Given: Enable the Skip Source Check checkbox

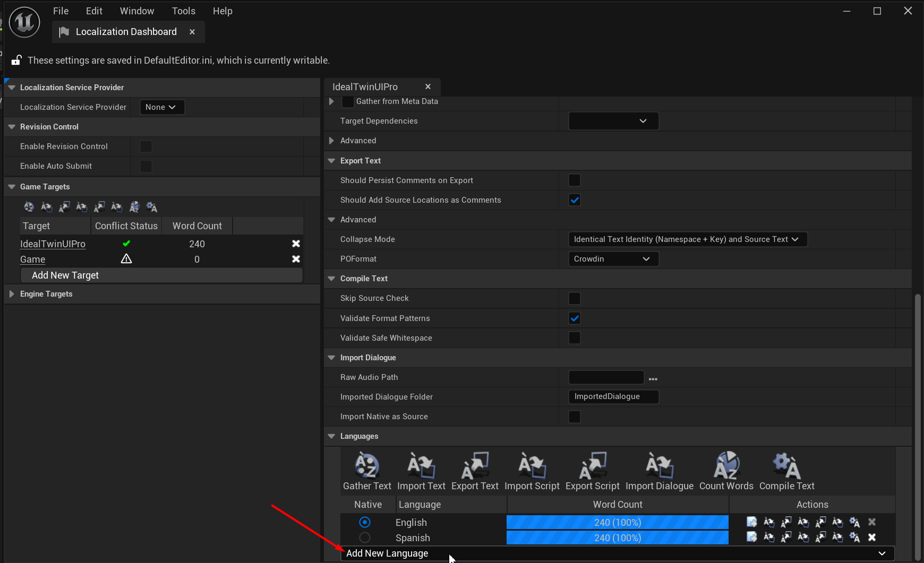Looking at the screenshot, I should click(575, 298).
